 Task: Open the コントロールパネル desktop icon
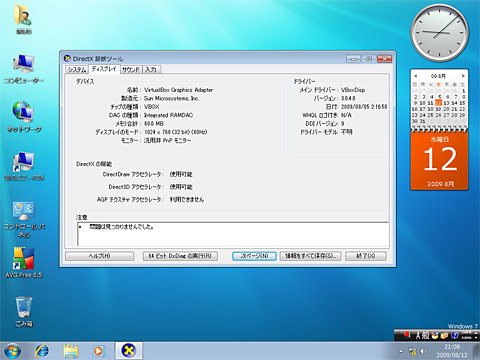click(24, 219)
